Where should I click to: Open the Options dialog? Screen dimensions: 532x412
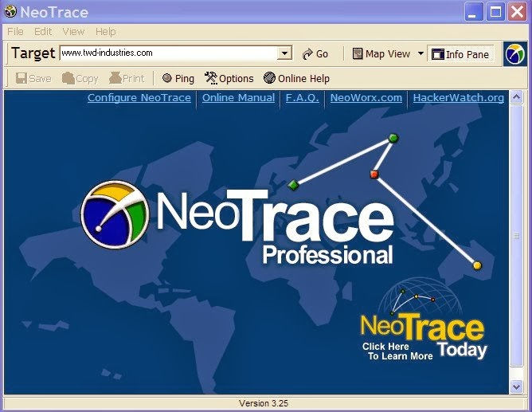[x=229, y=78]
